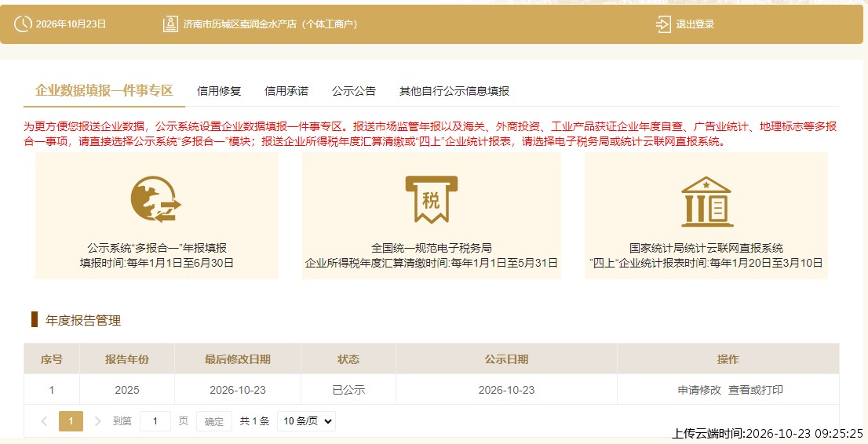Click 申请修改 for the 2025 report

(699, 390)
